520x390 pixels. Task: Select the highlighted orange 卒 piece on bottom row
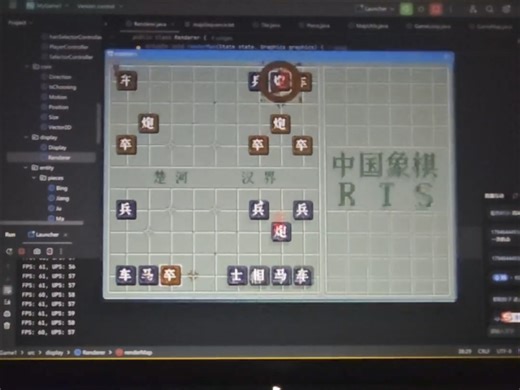(170, 275)
